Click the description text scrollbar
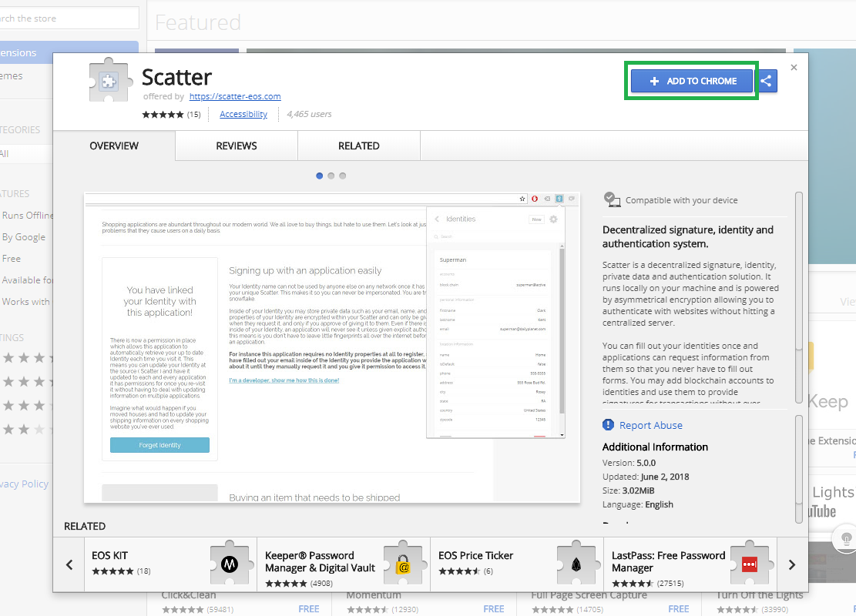Image resolution: width=856 pixels, height=616 pixels. pos(799,297)
